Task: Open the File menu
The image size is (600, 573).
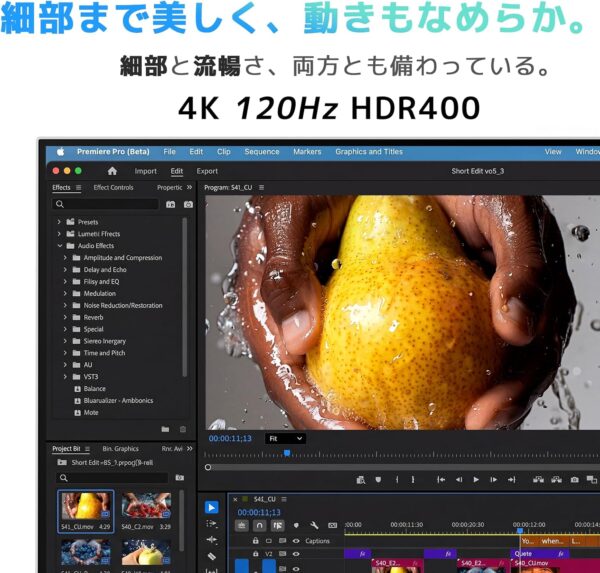Action: pos(169,152)
